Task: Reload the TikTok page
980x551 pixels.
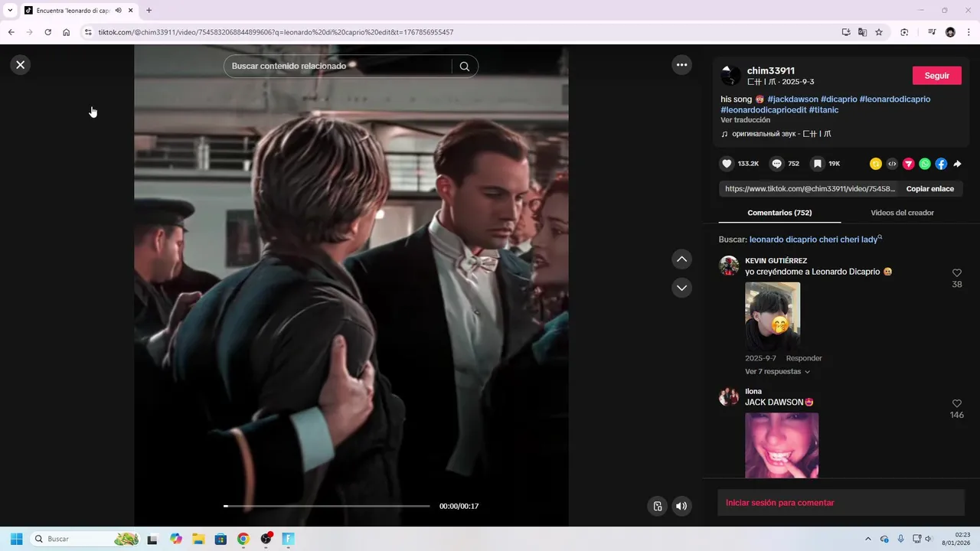Action: (x=47, y=32)
